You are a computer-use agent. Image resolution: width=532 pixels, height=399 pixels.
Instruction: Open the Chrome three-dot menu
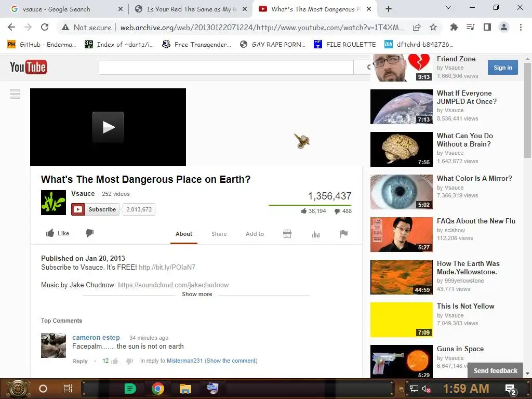[x=521, y=27]
